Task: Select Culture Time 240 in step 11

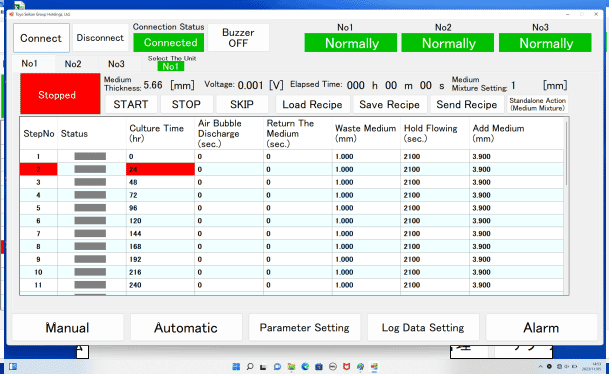Action: 160,285
